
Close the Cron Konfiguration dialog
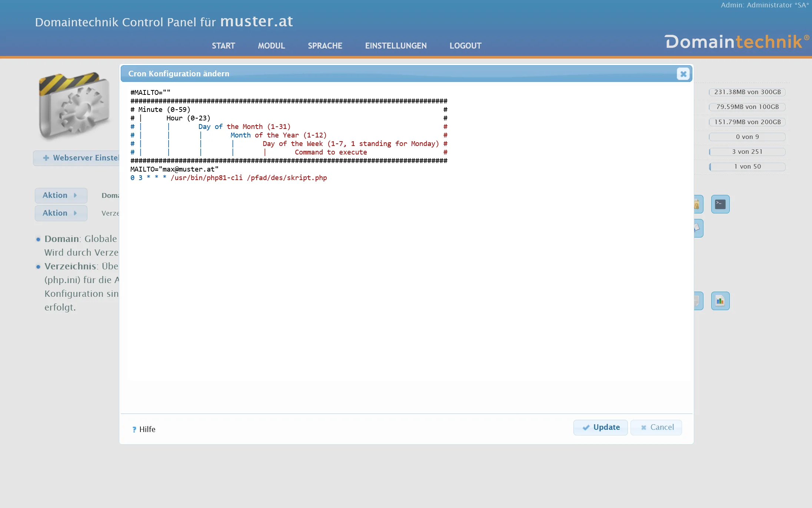pyautogui.click(x=683, y=74)
